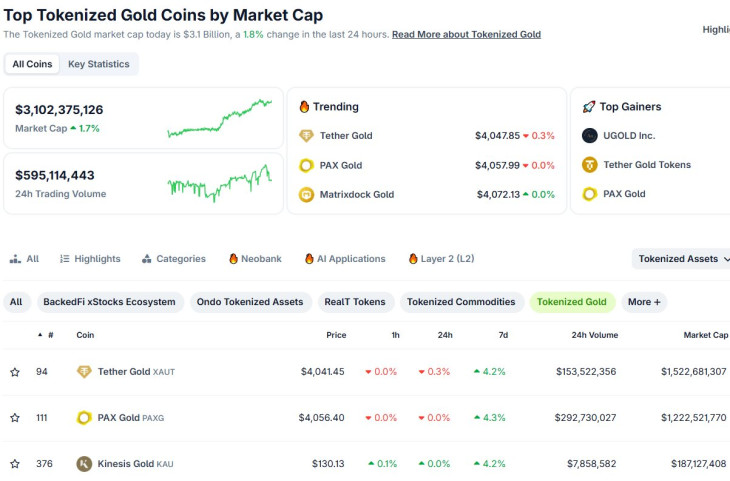
Task: Click the UGOLD Inc. icon in Top Gainers
Action: click(590, 136)
